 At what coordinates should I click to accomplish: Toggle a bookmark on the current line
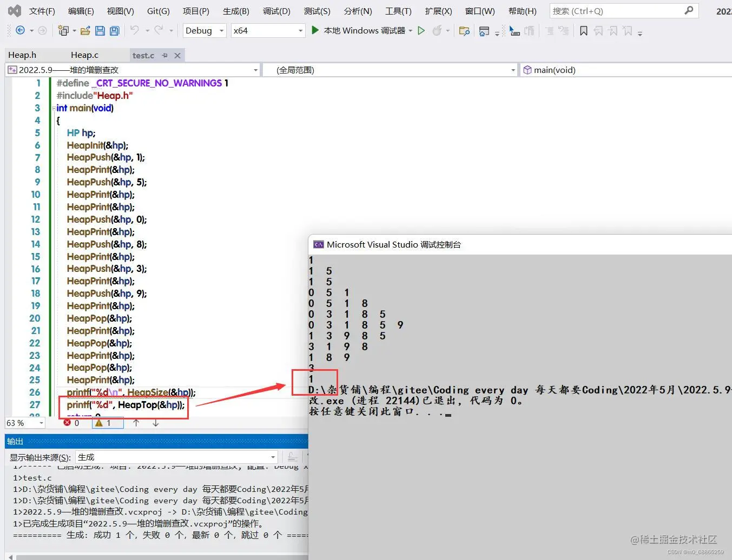[x=584, y=31]
